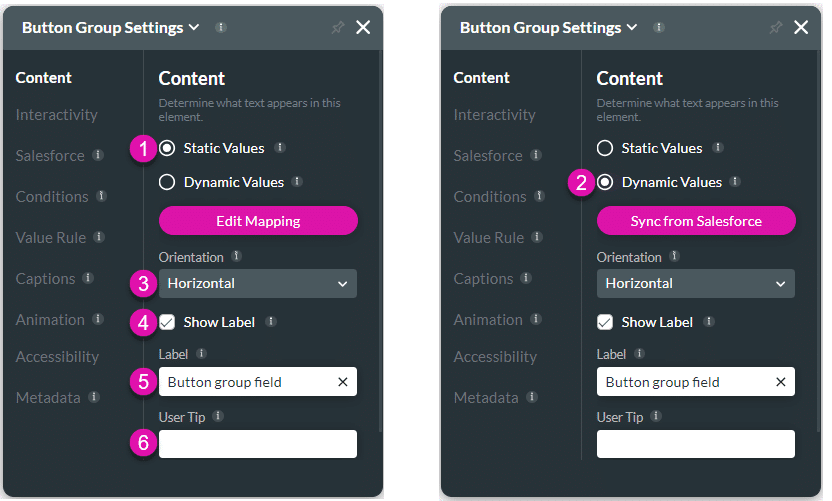Image resolution: width=832 pixels, height=501 pixels.
Task: Click the info icon beside right Dynamic Values
Action: pyautogui.click(x=735, y=182)
